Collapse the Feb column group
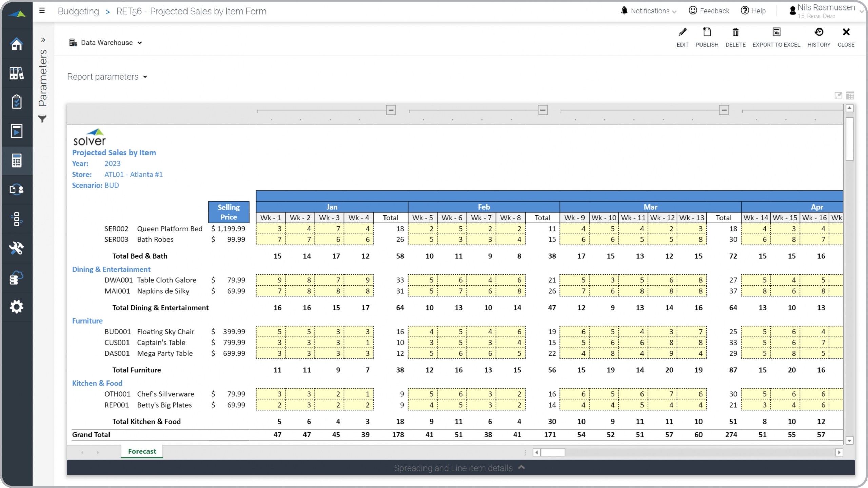Image resolution: width=868 pixels, height=488 pixels. [542, 110]
